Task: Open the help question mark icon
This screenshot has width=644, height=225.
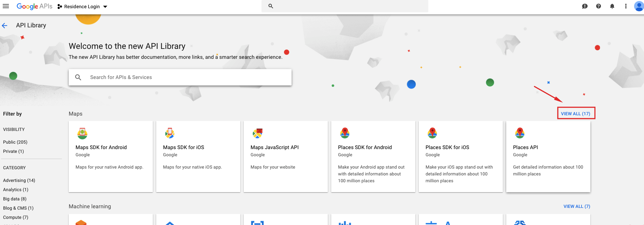Action: click(x=599, y=6)
